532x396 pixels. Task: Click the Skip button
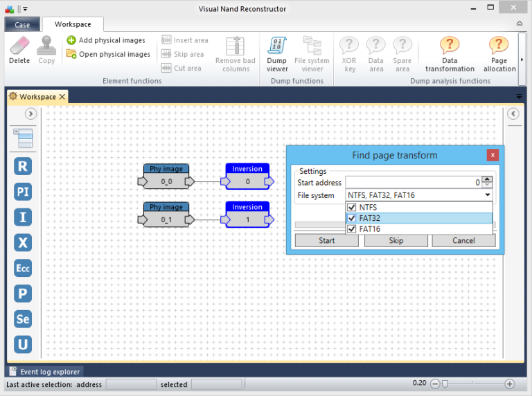[396, 241]
